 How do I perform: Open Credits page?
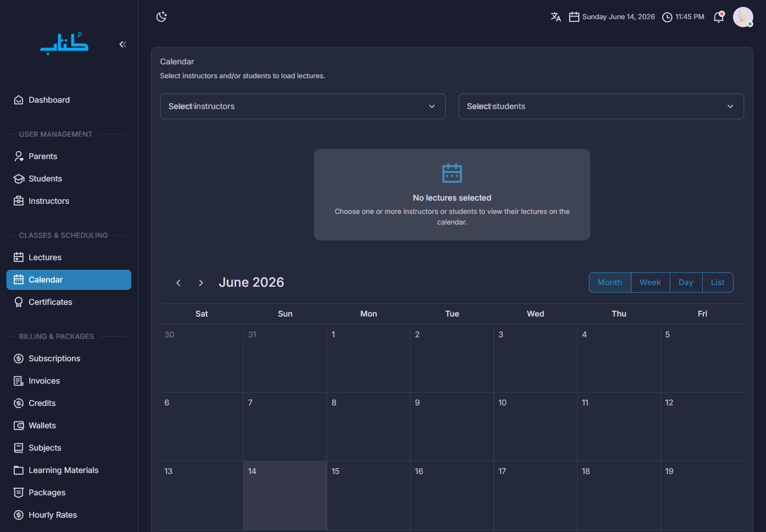(x=69, y=403)
